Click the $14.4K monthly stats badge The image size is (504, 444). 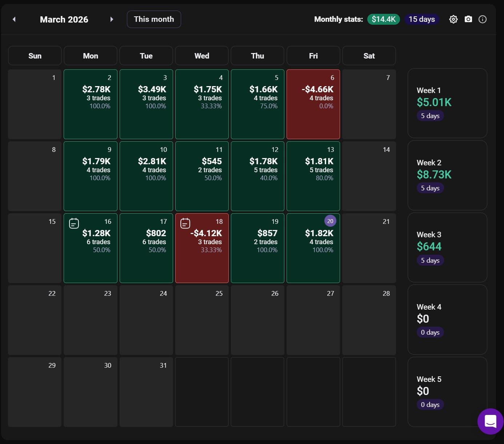383,19
